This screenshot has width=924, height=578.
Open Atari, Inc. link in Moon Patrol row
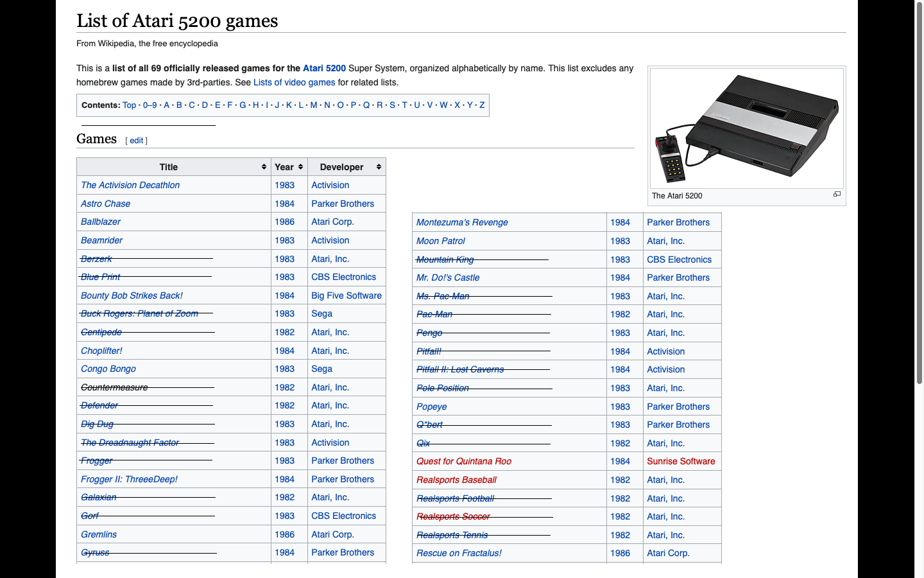tap(665, 241)
